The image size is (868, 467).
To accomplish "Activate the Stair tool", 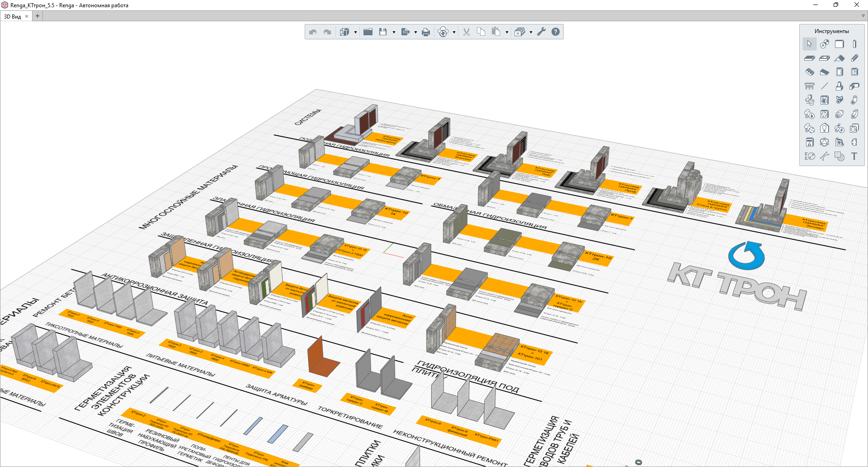I will pos(810,72).
